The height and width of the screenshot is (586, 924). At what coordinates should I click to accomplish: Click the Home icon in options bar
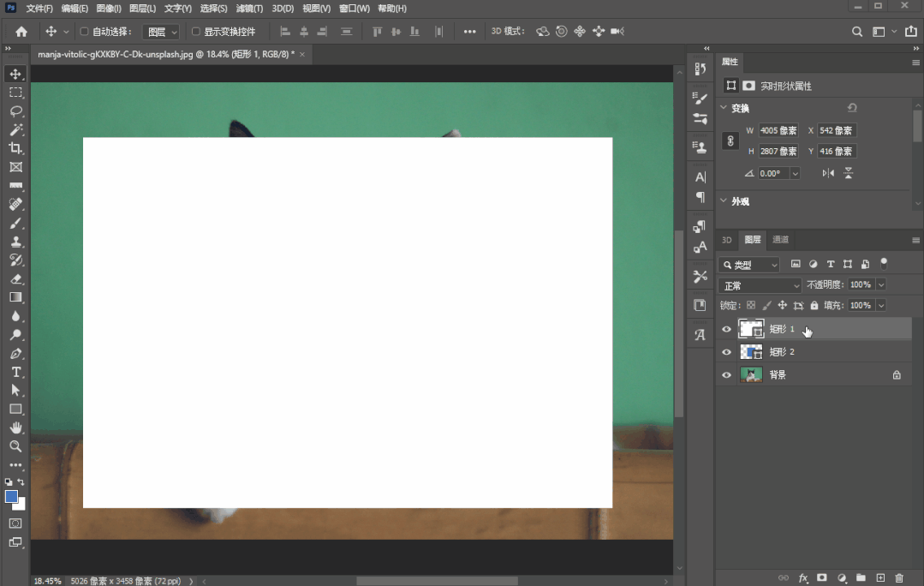click(x=21, y=32)
